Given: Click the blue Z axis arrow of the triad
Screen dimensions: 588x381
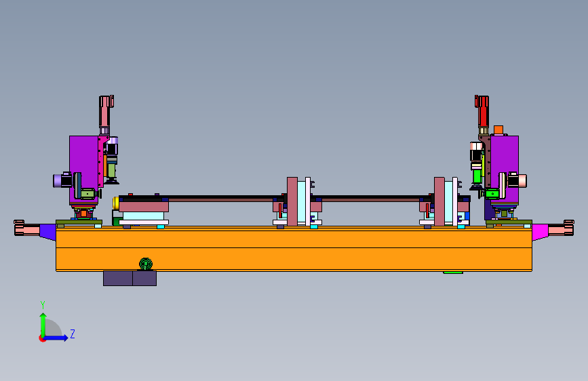Looking at the screenshot, I should [x=56, y=338].
